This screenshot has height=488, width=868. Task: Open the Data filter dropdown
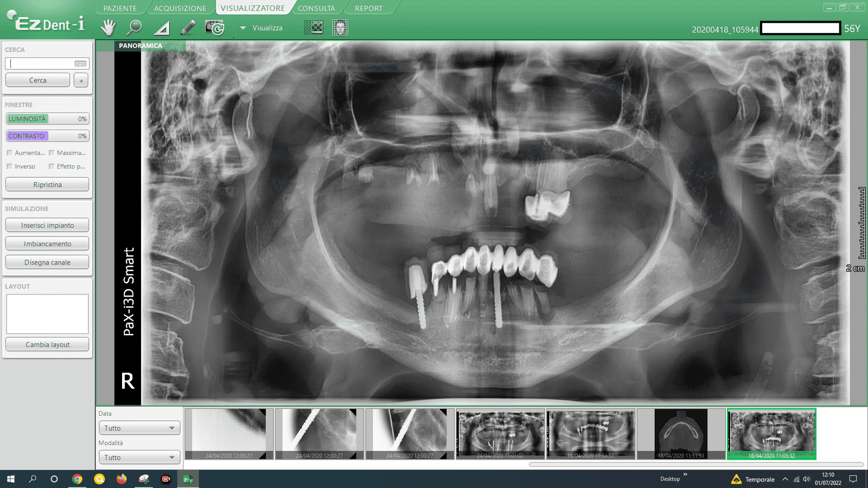[x=139, y=428]
